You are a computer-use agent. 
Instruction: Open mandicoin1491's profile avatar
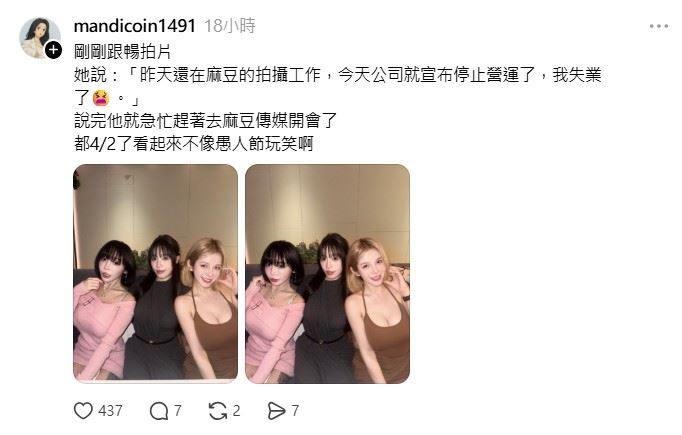[40, 38]
